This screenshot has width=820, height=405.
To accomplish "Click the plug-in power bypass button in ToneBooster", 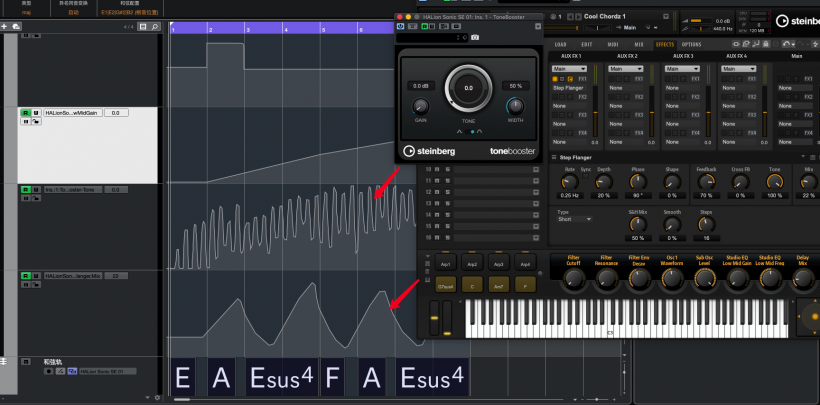I will pyautogui.click(x=401, y=26).
